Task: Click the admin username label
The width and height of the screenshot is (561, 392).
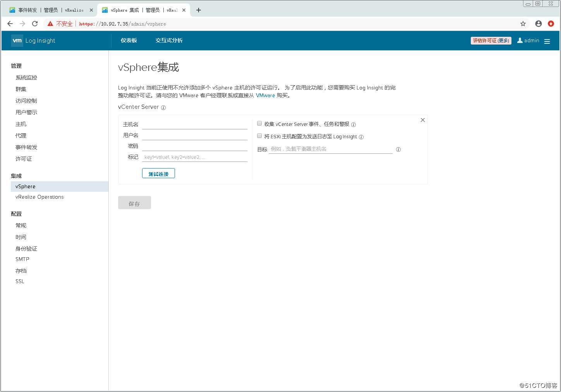Action: tap(532, 40)
